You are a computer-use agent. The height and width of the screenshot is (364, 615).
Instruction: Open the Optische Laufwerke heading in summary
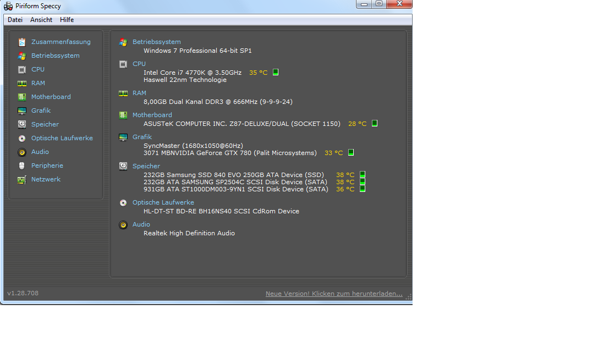(163, 202)
